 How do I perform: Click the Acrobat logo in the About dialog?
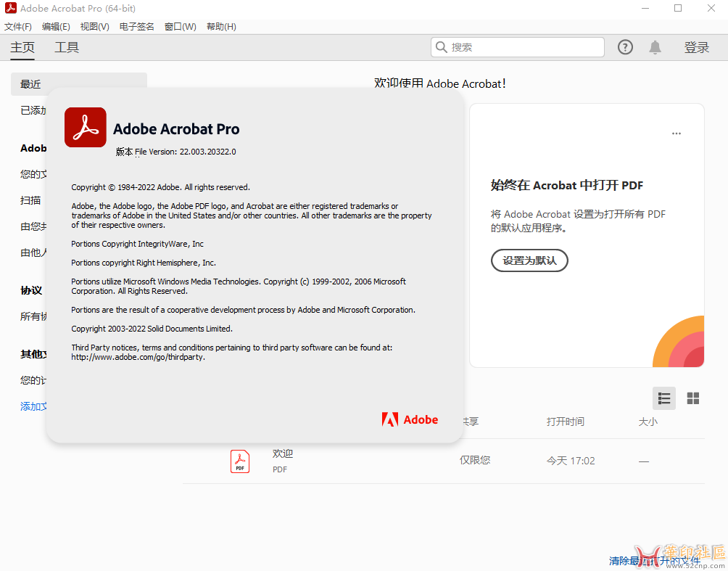coord(86,128)
